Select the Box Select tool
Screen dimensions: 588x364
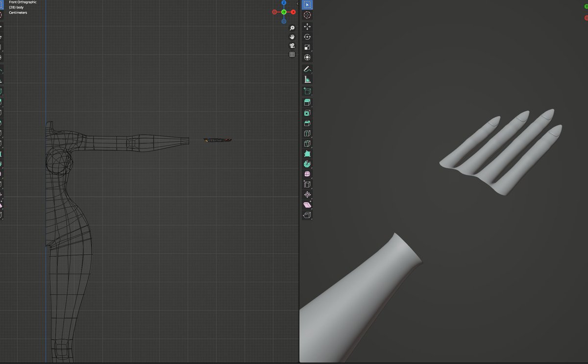(307, 5)
